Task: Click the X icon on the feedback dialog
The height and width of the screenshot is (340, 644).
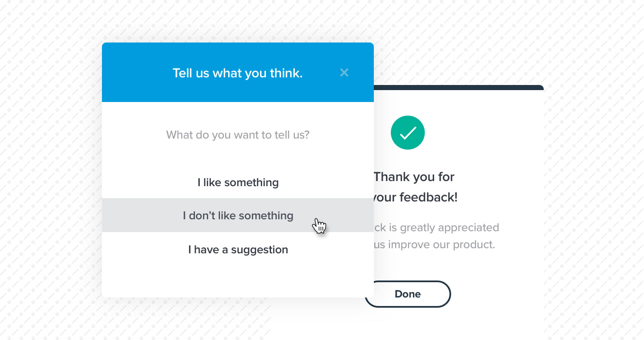Action: click(344, 72)
